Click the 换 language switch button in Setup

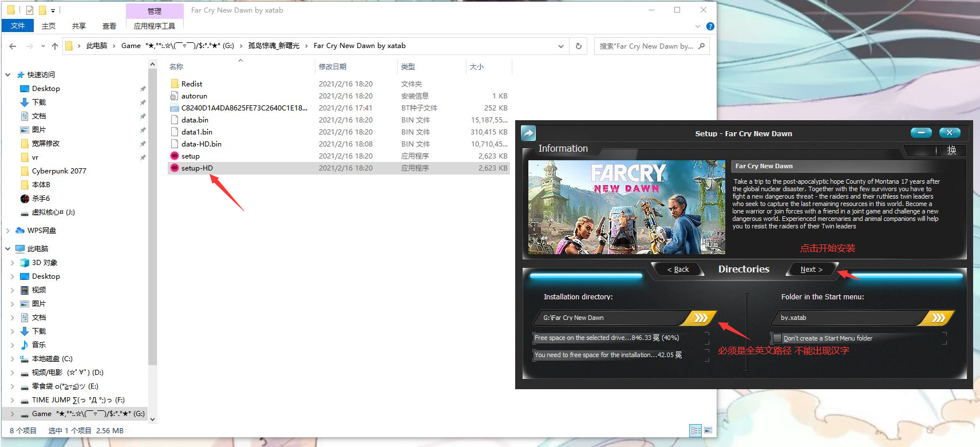point(951,150)
